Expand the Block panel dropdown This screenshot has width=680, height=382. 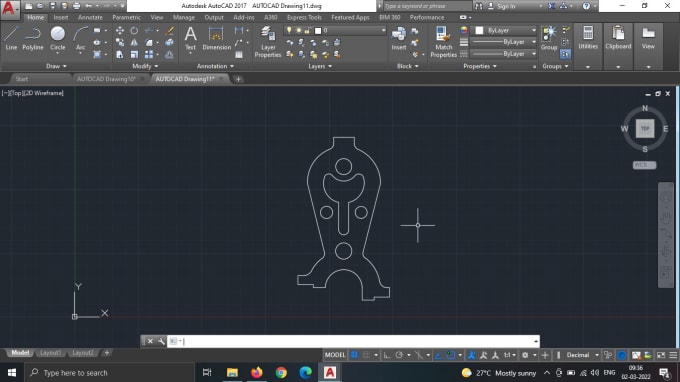pyautogui.click(x=408, y=66)
